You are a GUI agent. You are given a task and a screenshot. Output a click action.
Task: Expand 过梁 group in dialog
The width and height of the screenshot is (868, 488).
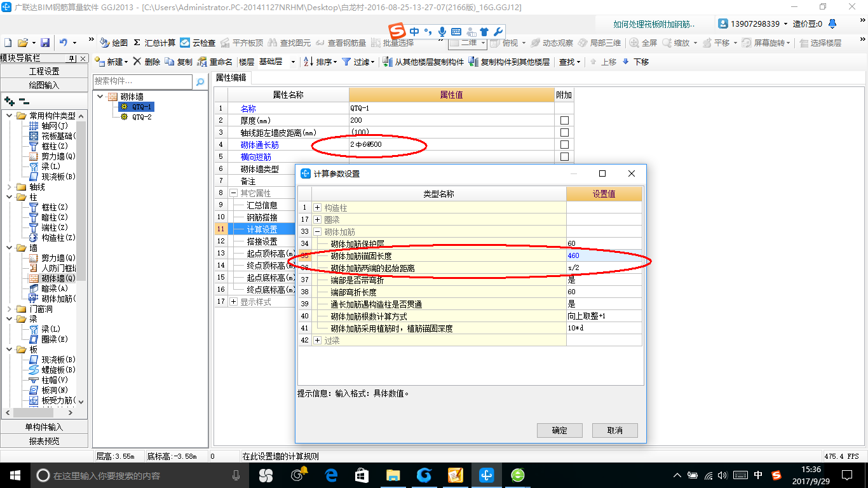click(x=318, y=341)
